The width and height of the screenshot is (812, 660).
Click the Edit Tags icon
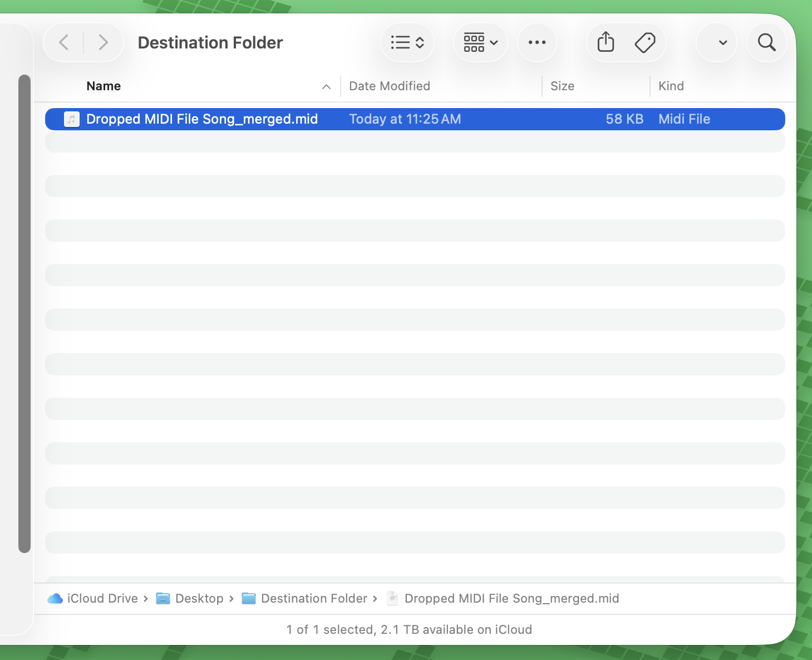(x=645, y=42)
